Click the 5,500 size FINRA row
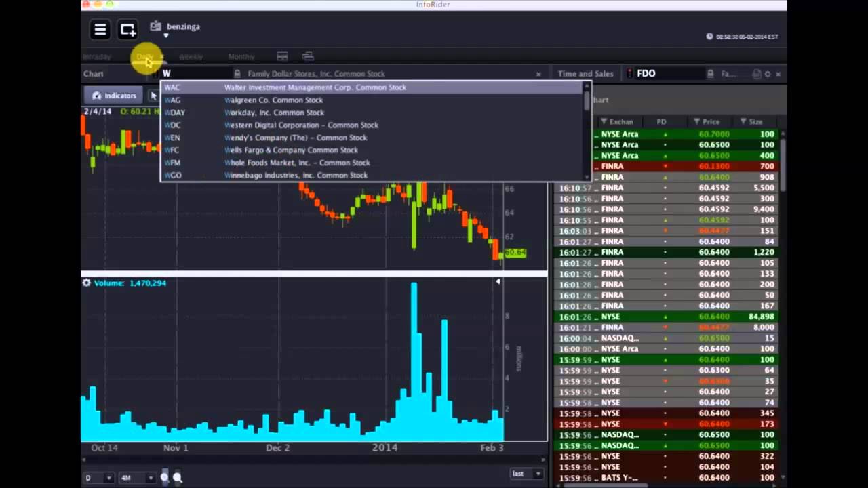The height and width of the screenshot is (488, 868). (667, 188)
